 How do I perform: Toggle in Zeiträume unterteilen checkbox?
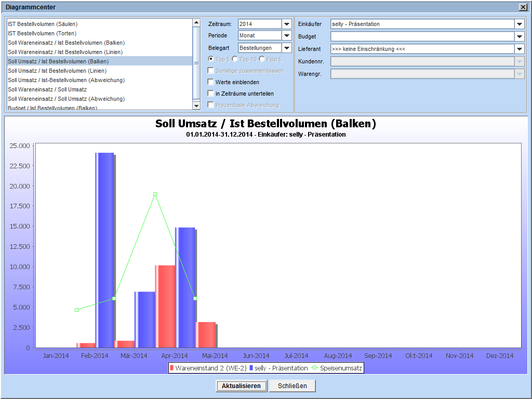tap(210, 94)
